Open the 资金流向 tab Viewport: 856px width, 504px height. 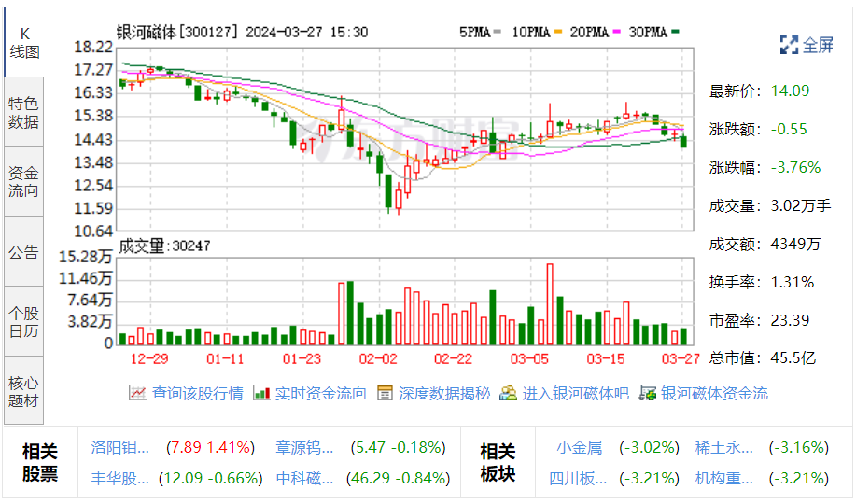(24, 181)
